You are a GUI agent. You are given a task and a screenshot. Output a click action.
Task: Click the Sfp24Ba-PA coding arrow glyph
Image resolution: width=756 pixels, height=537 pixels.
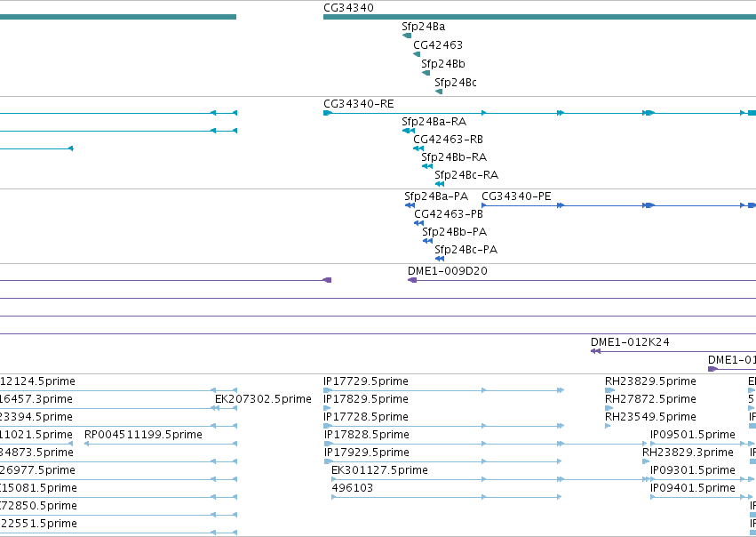pos(410,205)
